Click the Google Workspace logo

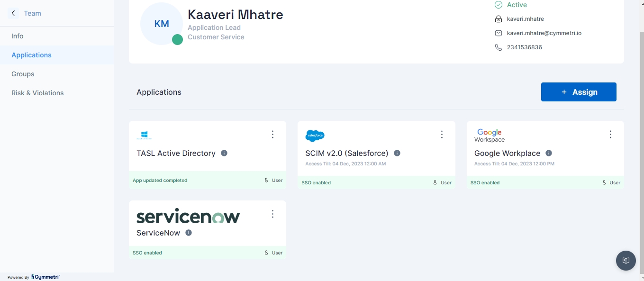coord(490,136)
